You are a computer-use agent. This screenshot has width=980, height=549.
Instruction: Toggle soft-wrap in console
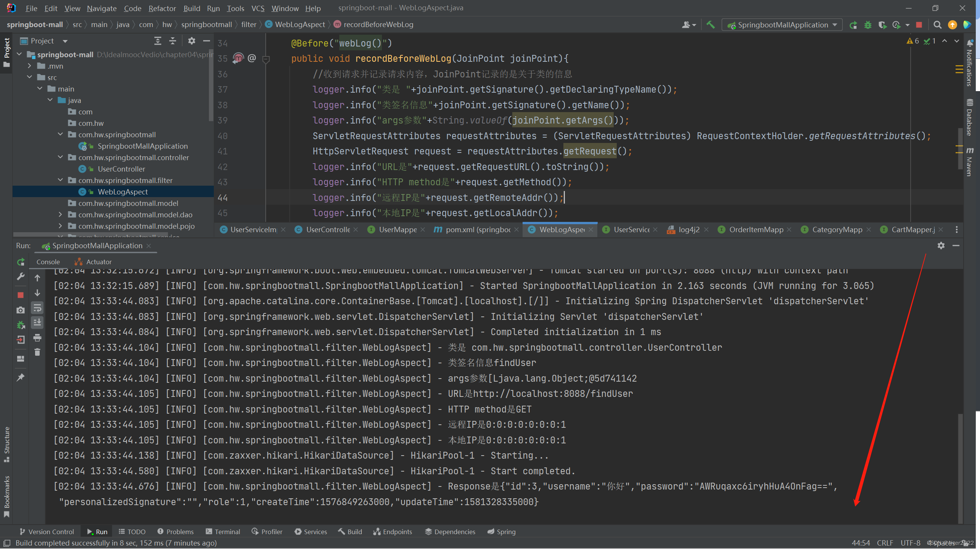(37, 308)
